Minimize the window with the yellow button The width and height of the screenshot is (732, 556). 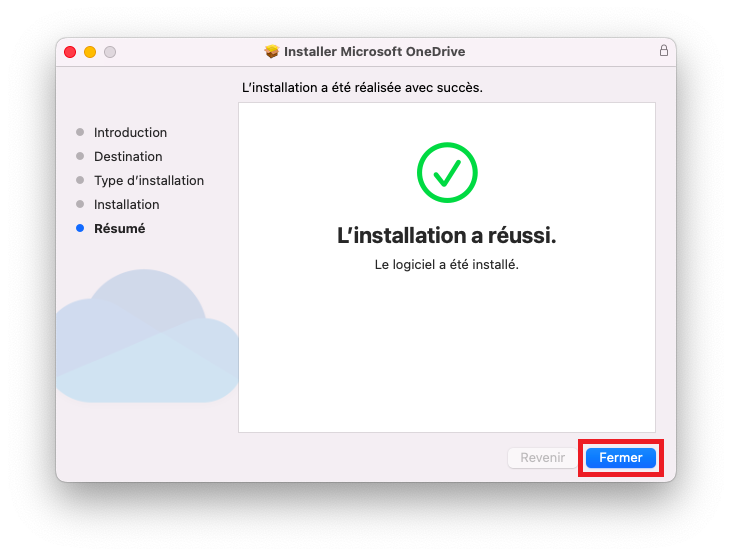90,52
